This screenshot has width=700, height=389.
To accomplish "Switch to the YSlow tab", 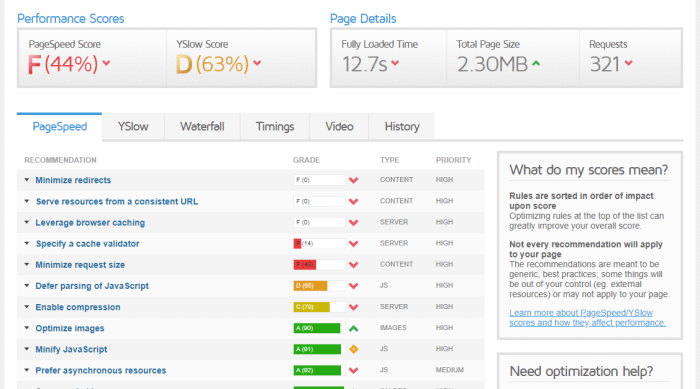I will click(133, 127).
